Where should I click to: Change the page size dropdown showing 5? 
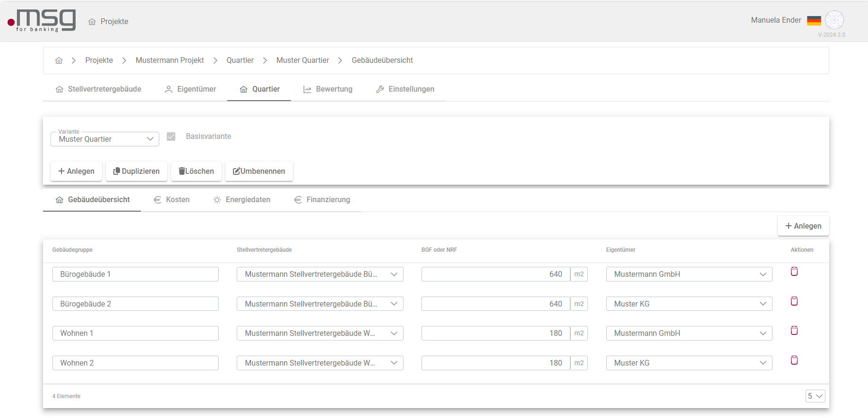815,396
